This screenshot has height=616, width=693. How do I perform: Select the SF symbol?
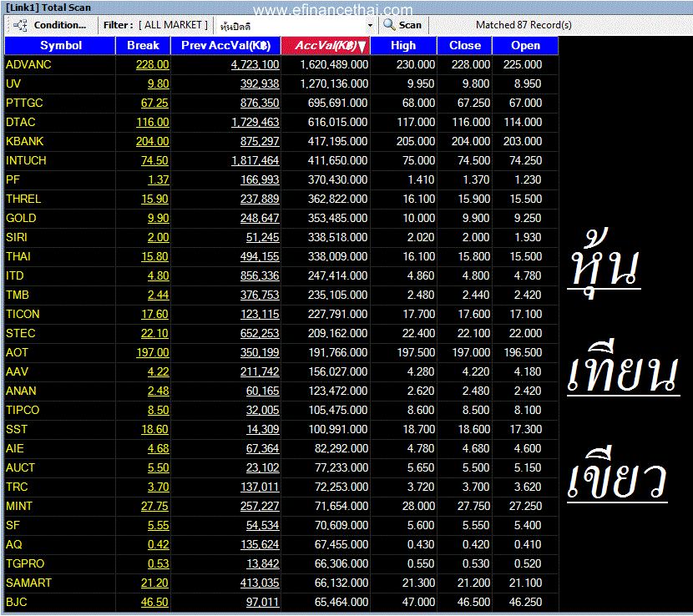point(13,526)
